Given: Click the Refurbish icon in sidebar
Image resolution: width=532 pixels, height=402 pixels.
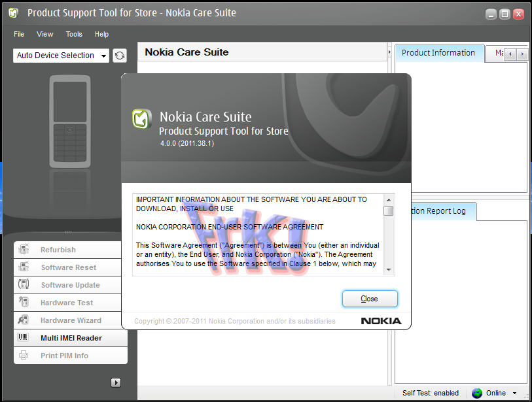Looking at the screenshot, I should 24,249.
